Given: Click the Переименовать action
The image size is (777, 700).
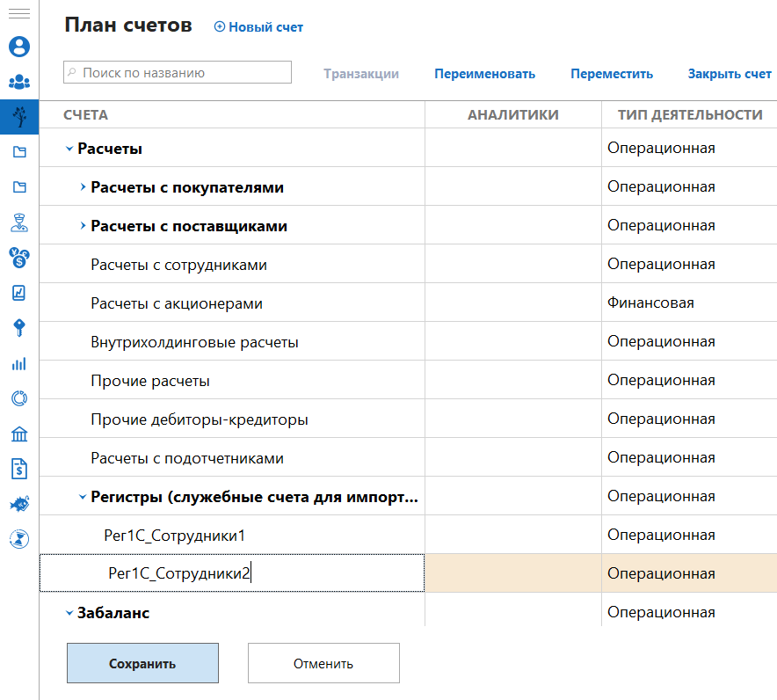Looking at the screenshot, I should point(484,74).
